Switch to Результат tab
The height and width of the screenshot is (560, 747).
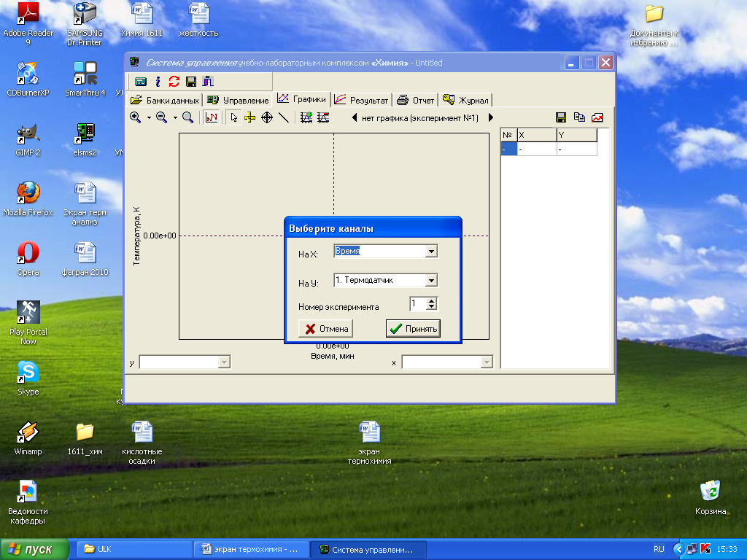pos(362,100)
